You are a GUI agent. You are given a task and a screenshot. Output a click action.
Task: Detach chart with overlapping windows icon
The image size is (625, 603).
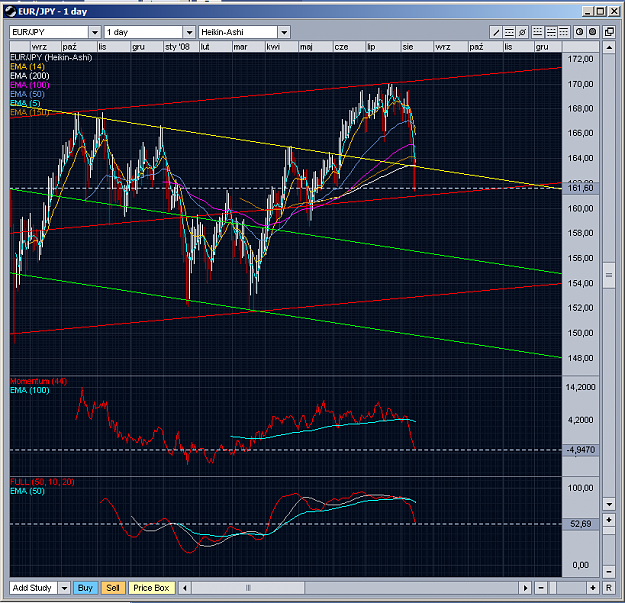(609, 32)
